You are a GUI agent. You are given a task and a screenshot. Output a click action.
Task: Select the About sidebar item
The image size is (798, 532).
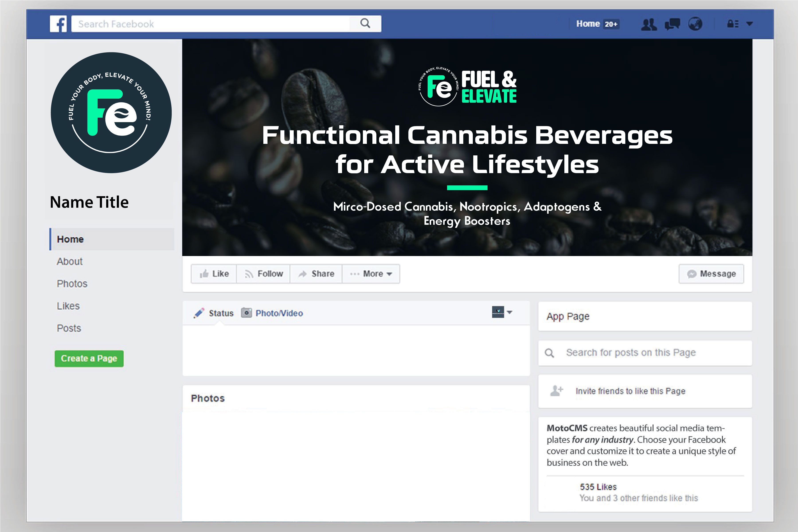[70, 261]
